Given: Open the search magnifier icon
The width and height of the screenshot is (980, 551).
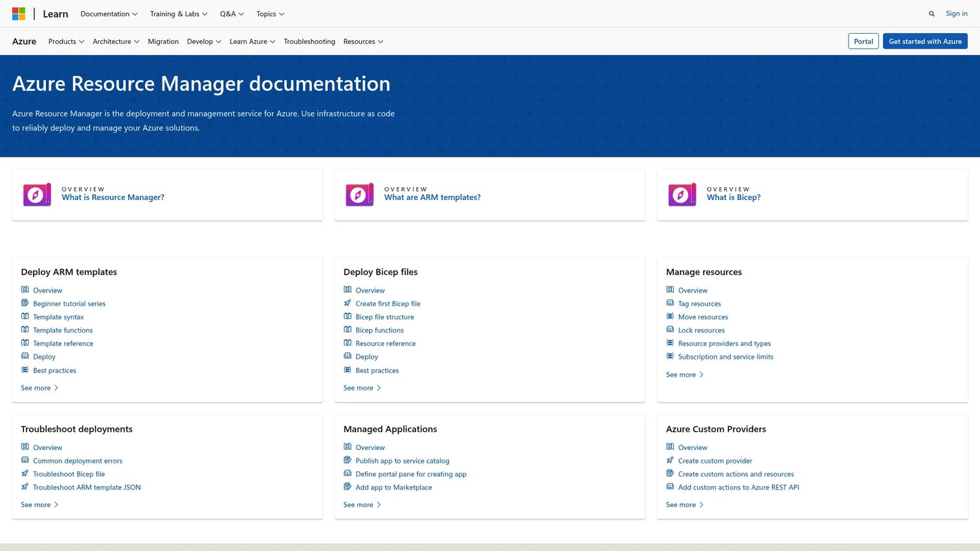Looking at the screenshot, I should 931,14.
